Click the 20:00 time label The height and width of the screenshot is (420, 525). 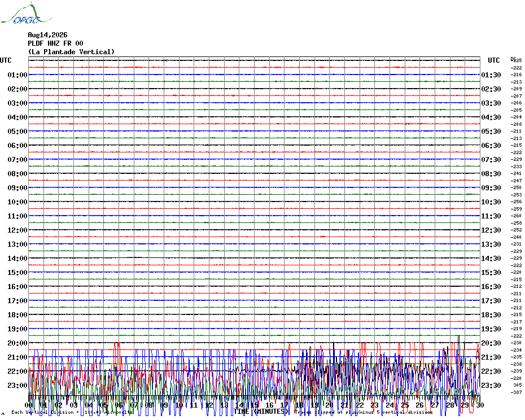pyautogui.click(x=17, y=343)
